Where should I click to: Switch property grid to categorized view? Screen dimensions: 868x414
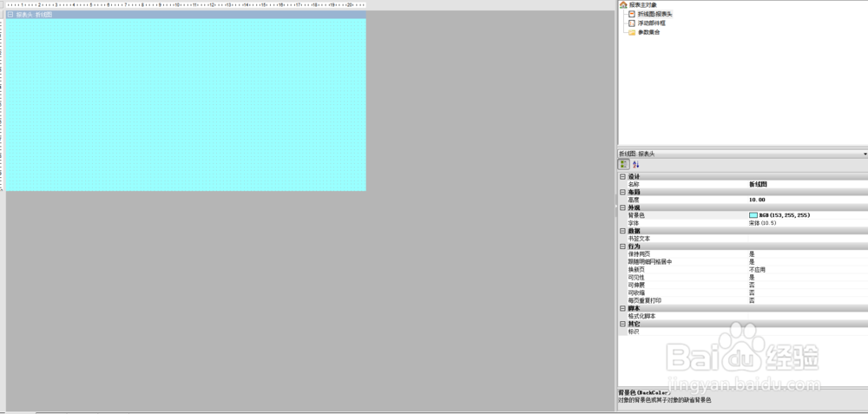coord(623,164)
